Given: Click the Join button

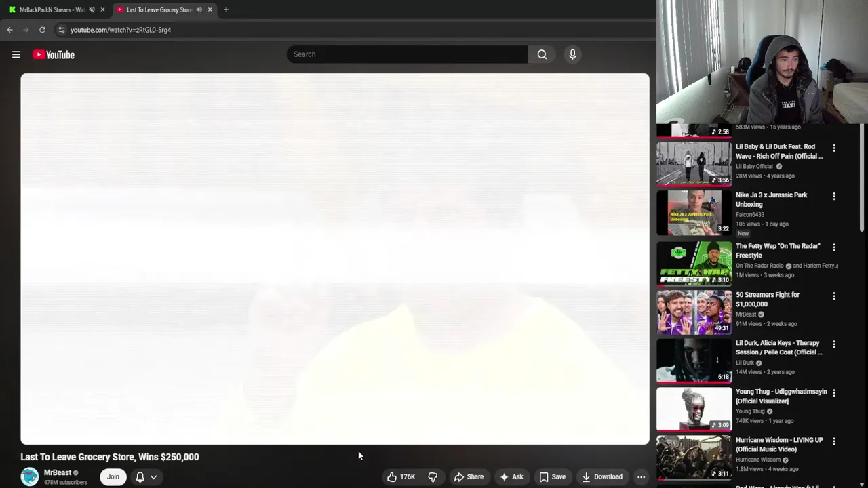Looking at the screenshot, I should (x=113, y=477).
